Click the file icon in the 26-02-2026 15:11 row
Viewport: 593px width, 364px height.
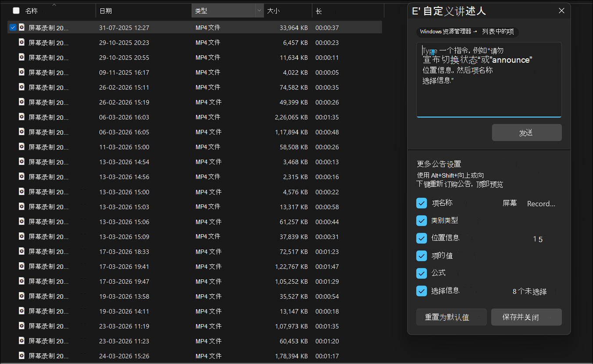[21, 87]
